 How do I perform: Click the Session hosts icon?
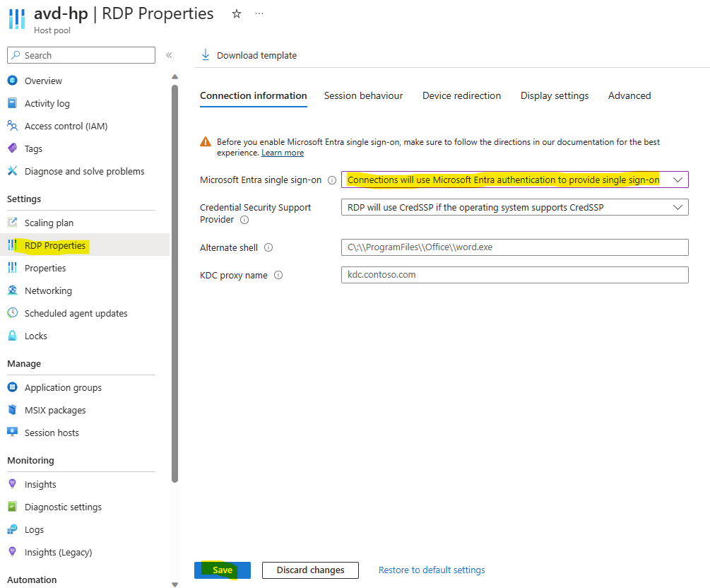(x=13, y=433)
